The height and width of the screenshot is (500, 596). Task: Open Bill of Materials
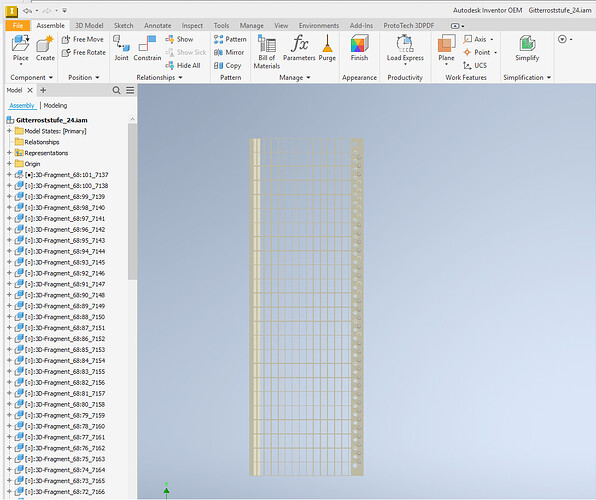[x=266, y=52]
